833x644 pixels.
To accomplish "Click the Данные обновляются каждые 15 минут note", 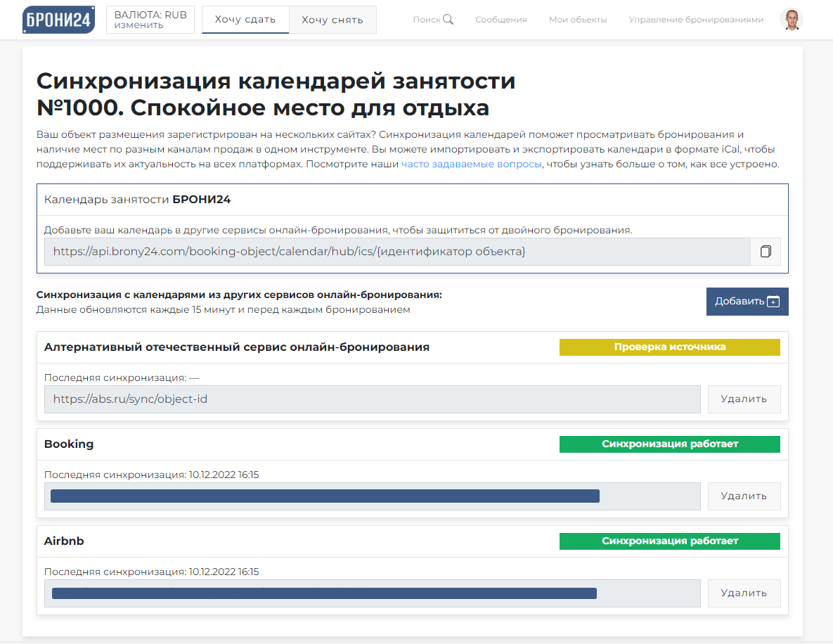I will pyautogui.click(x=223, y=310).
